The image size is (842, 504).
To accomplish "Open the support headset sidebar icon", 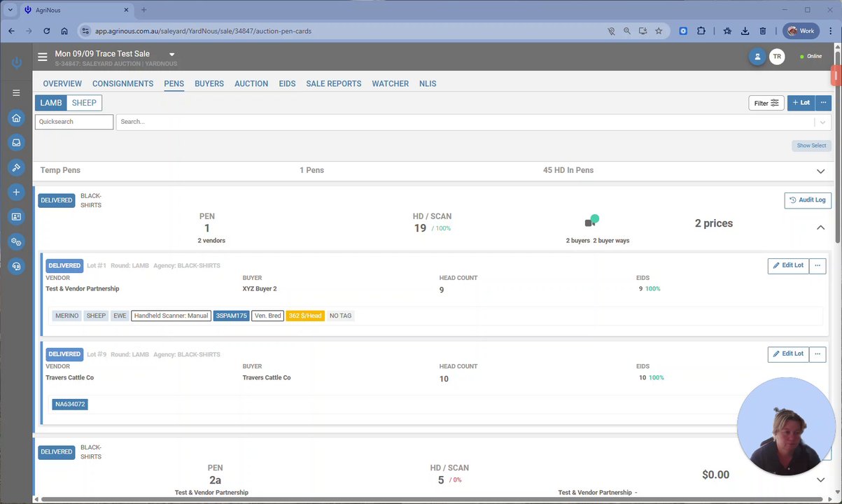I will (16, 266).
